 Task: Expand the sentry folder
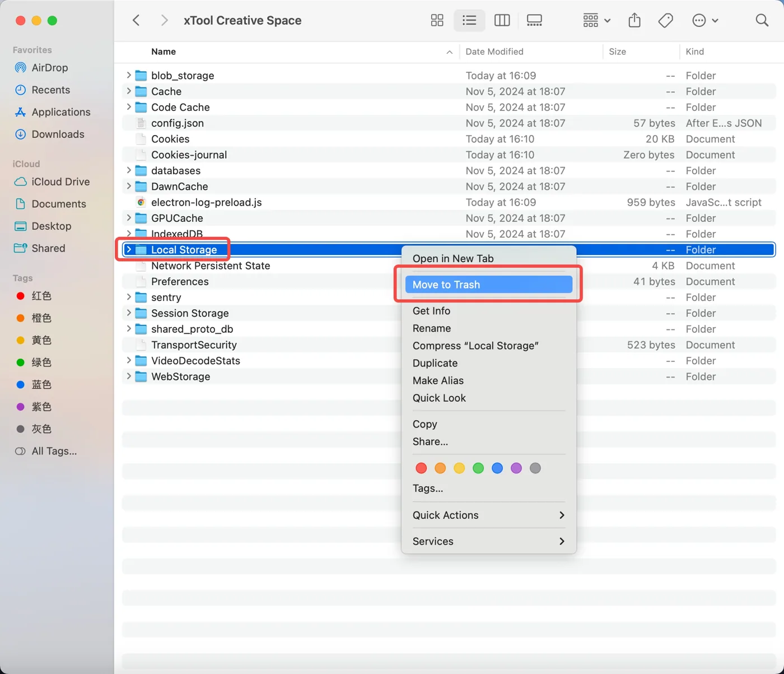pyautogui.click(x=129, y=297)
